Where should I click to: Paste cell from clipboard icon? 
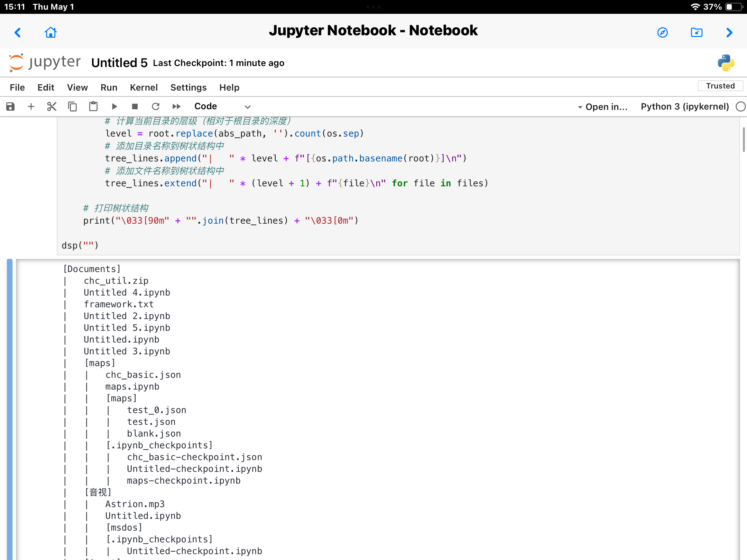coord(93,106)
